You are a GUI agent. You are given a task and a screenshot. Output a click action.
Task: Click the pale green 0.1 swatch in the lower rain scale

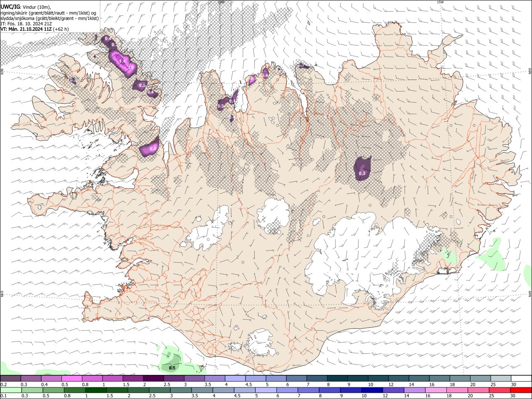click(11, 390)
